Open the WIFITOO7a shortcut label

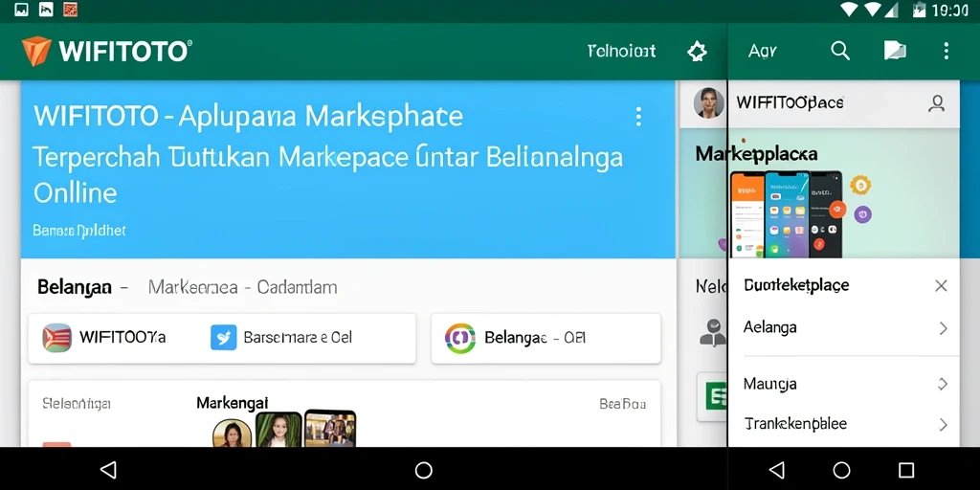point(122,338)
